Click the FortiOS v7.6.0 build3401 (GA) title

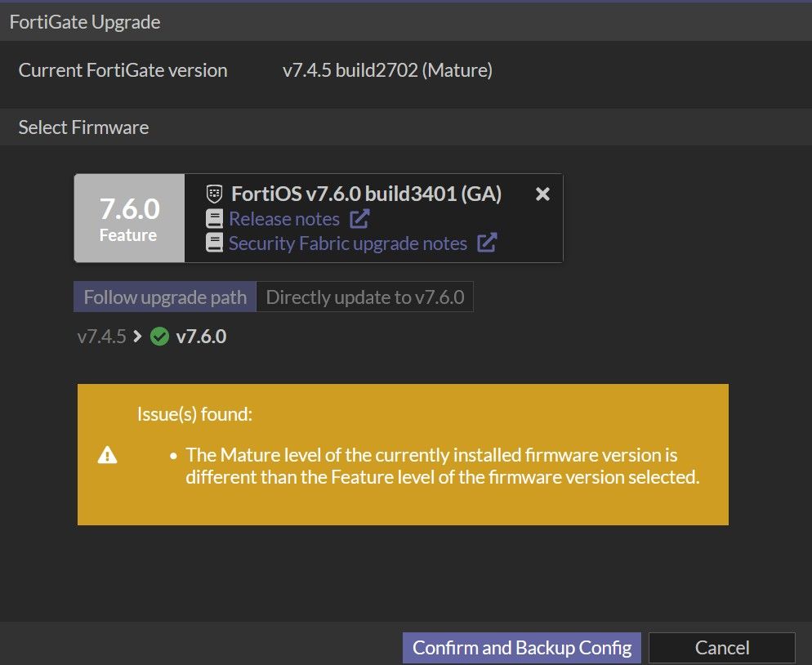click(x=366, y=194)
